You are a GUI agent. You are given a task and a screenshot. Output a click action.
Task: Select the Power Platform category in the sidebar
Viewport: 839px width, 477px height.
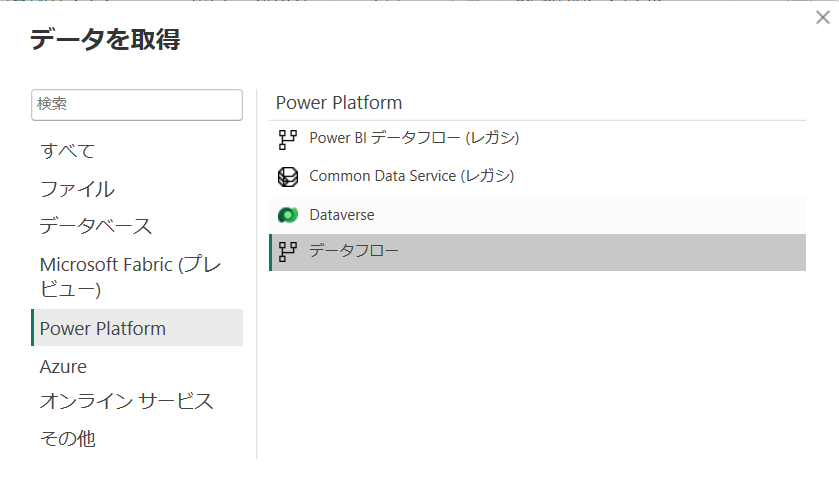[x=103, y=328]
